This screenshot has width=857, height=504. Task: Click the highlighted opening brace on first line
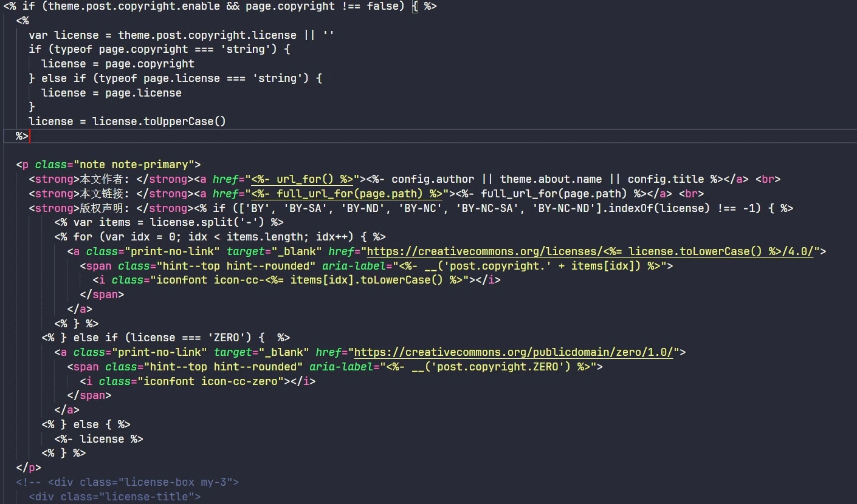[415, 6]
